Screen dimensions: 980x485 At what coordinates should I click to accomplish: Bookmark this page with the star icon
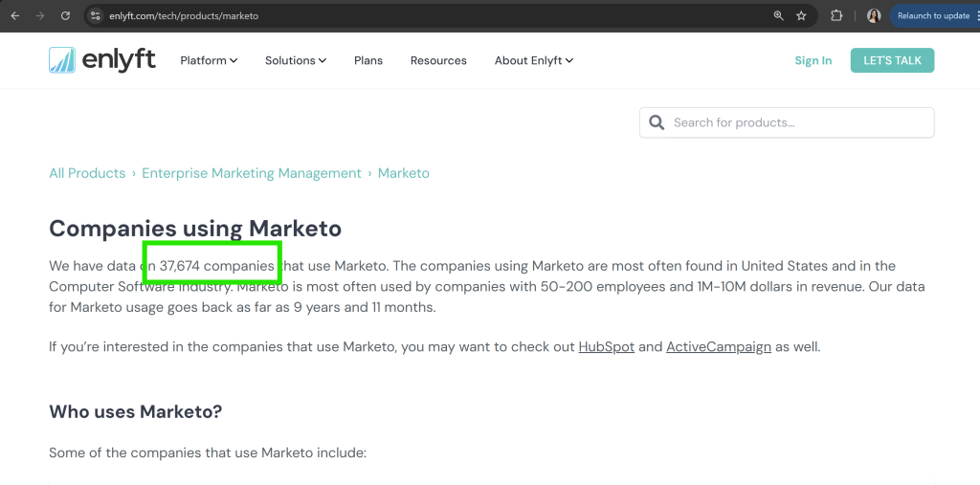tap(801, 16)
